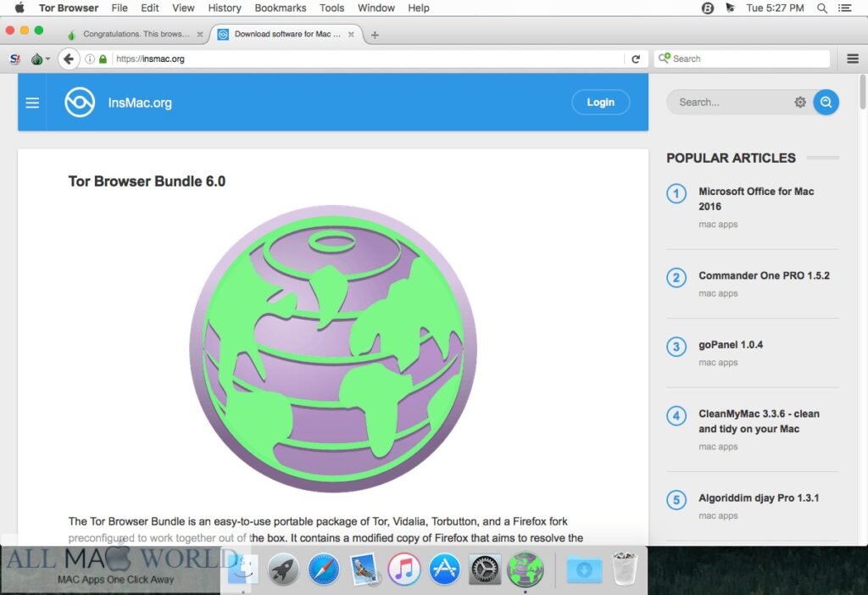Click the NoScript S icon in toolbar

tap(15, 58)
